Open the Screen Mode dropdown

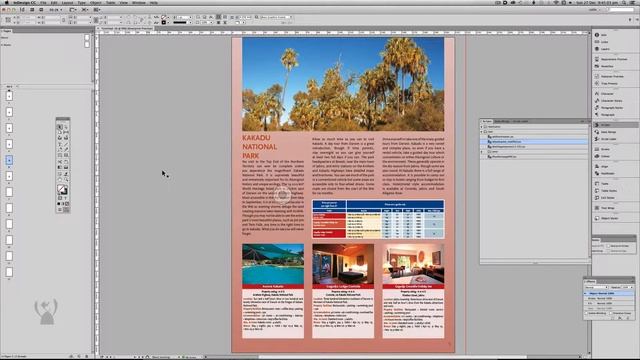(x=85, y=9)
